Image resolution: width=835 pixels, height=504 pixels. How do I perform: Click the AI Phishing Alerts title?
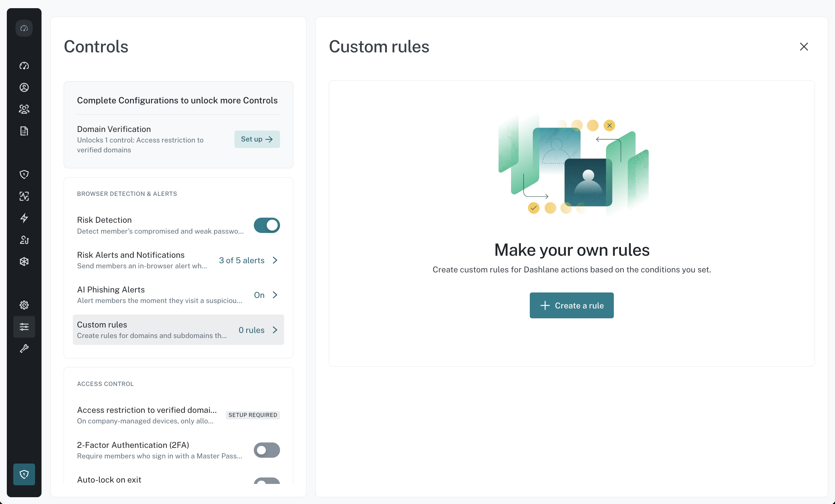111,289
